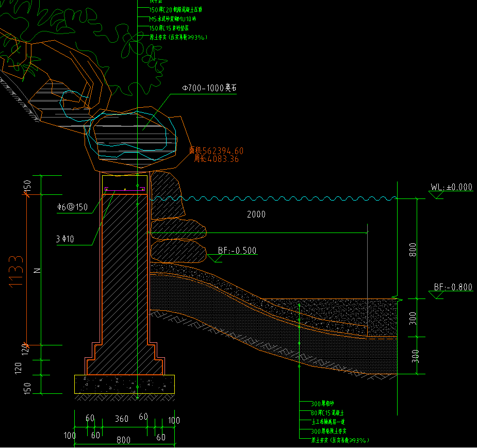
Task: Select the 300厚细砂 layer note
Action: (x=322, y=404)
